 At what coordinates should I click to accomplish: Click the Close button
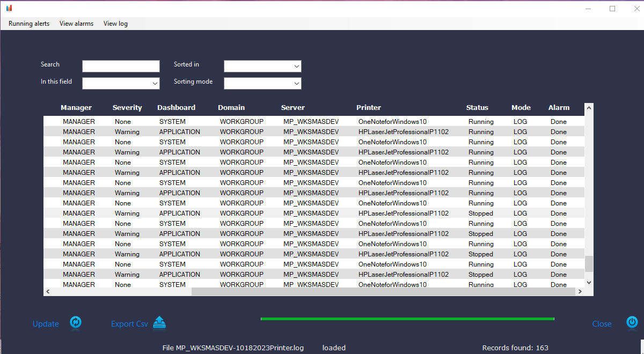coord(602,323)
